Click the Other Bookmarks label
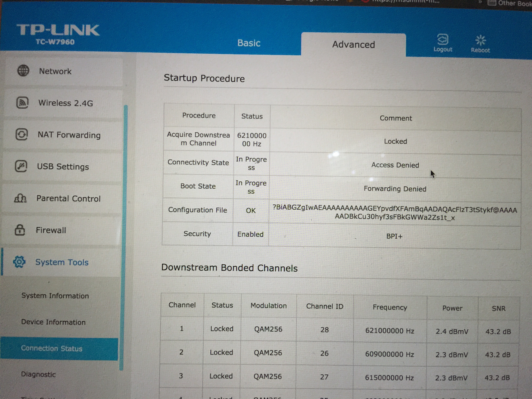Screen dimensions: 532x399 click(x=515, y=3)
